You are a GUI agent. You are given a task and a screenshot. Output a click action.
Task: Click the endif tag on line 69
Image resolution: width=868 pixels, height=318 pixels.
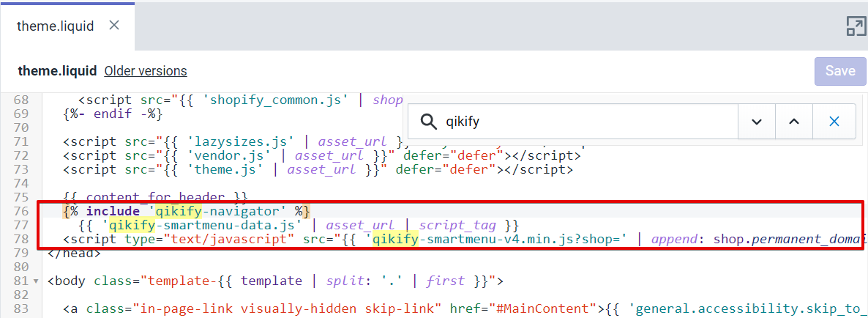click(x=113, y=114)
